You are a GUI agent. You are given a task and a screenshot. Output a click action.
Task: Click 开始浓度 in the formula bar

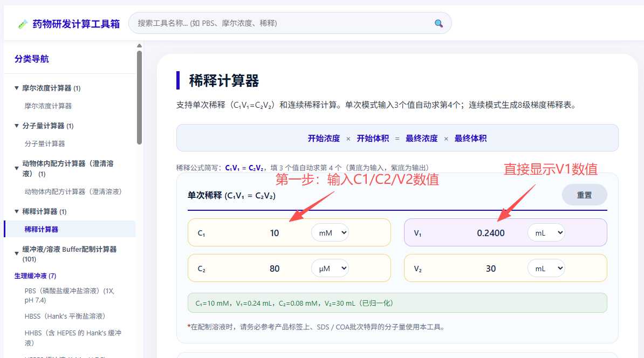click(x=324, y=139)
